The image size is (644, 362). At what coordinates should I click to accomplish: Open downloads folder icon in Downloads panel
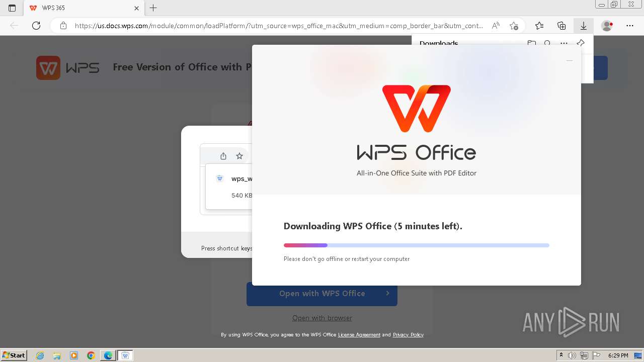tap(532, 44)
